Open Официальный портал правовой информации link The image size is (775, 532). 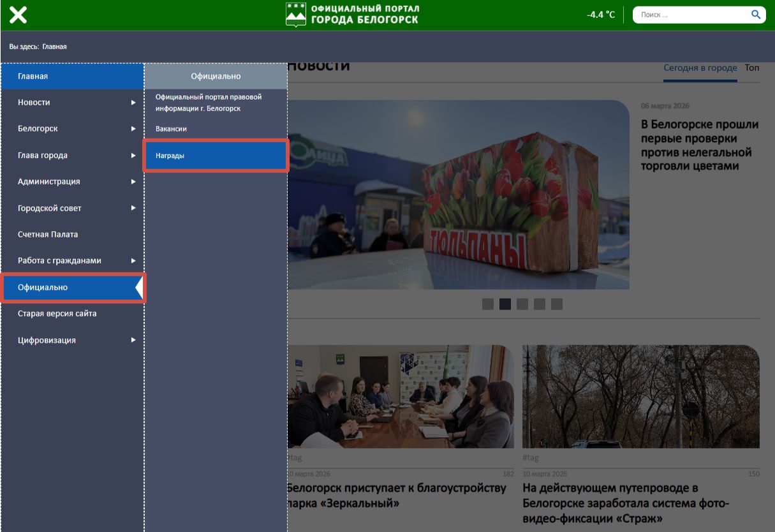209,103
